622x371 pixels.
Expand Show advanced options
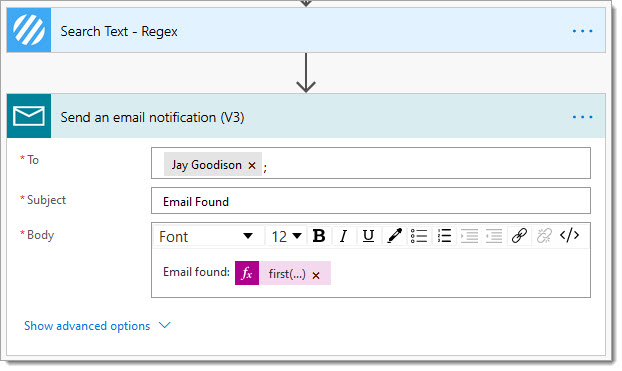(x=97, y=326)
